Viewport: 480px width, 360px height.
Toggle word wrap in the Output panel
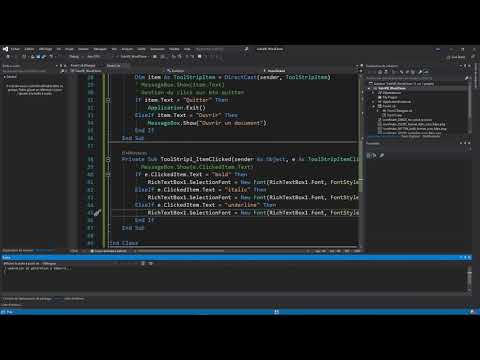pyautogui.click(x=150, y=263)
